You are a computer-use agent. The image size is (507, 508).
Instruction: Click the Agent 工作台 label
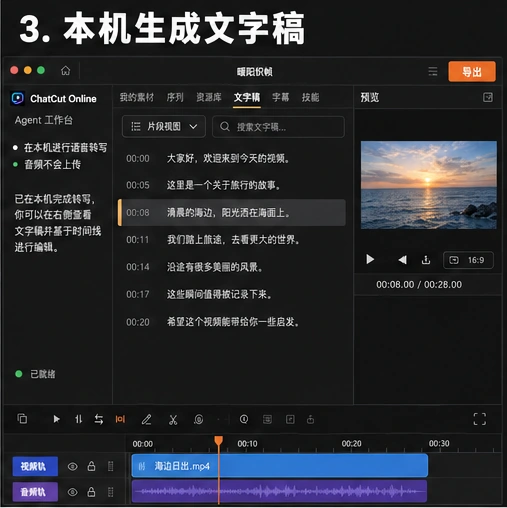pos(44,120)
